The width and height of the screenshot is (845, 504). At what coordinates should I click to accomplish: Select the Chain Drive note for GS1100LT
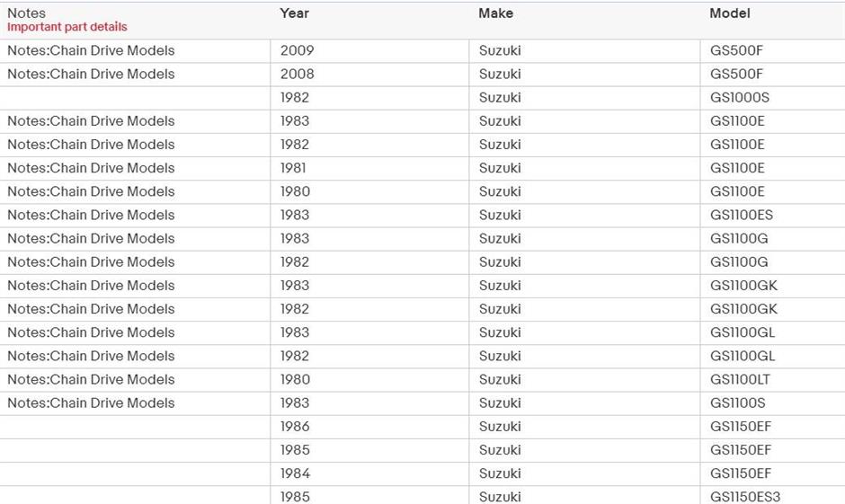(x=91, y=379)
